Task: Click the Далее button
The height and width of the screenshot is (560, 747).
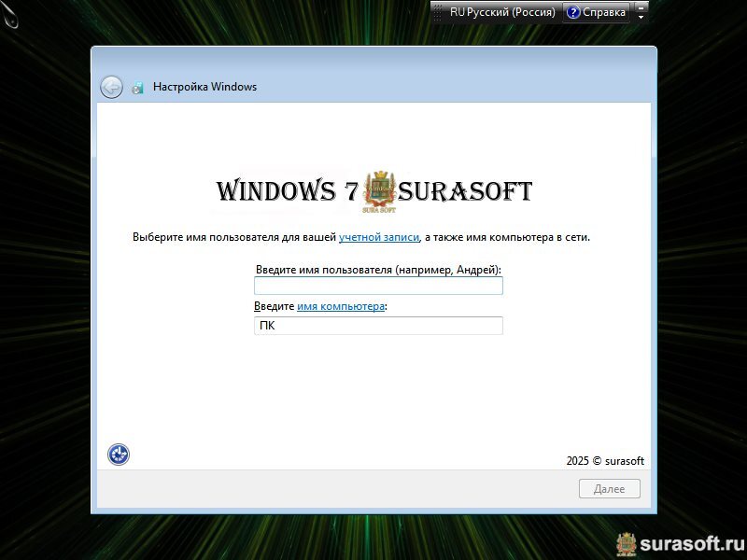Action: point(610,489)
